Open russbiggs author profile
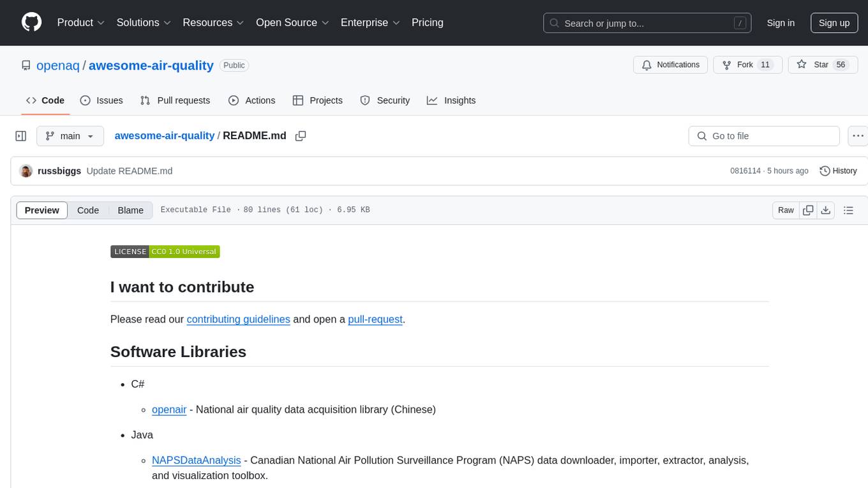This screenshot has height=488, width=868. [59, 171]
